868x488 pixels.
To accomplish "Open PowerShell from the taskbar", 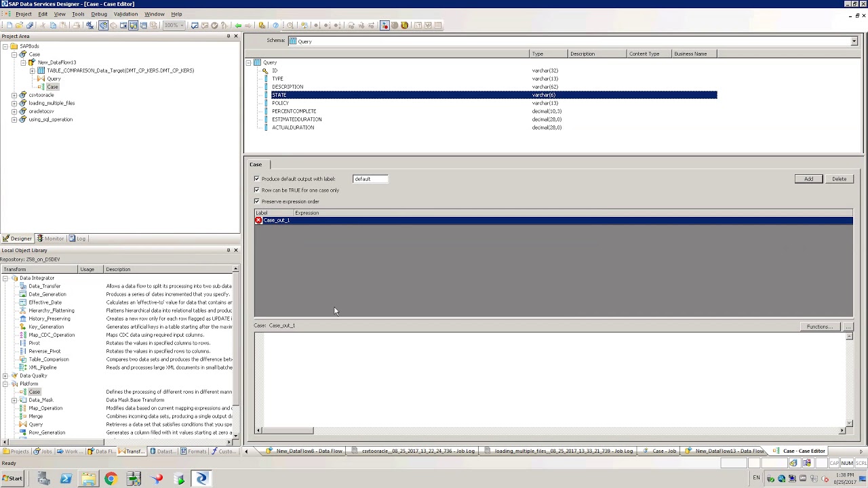I will click(66, 479).
